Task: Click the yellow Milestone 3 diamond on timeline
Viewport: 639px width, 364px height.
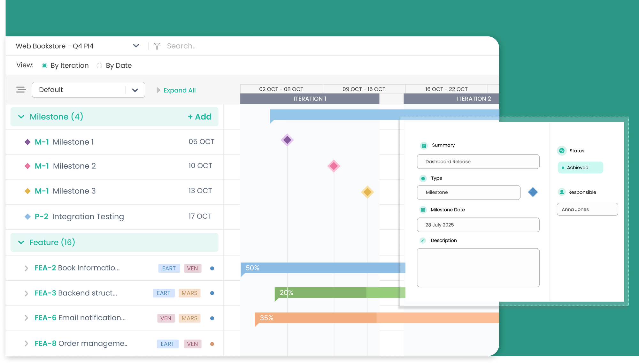Action: (367, 192)
